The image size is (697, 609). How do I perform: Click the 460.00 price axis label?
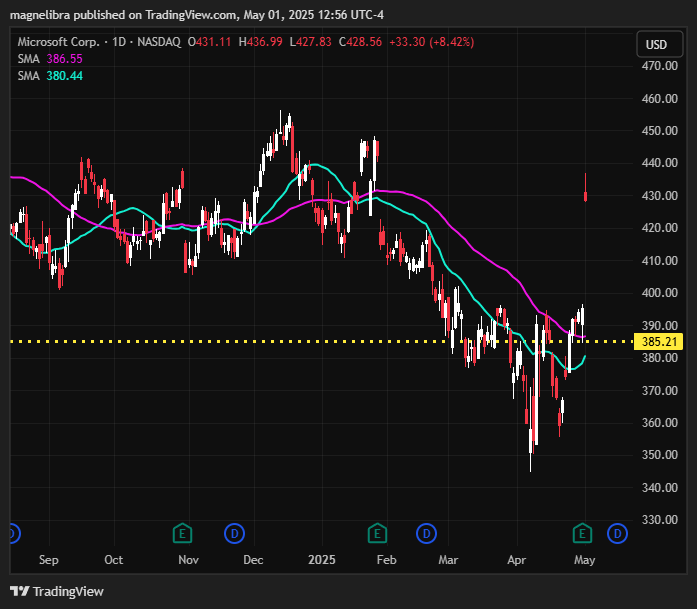(660, 98)
